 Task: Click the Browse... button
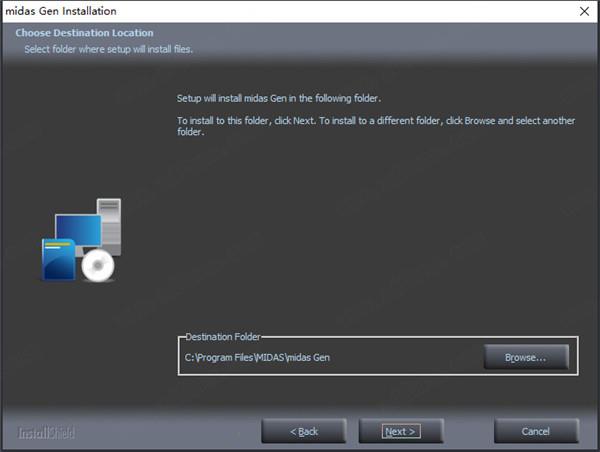526,357
